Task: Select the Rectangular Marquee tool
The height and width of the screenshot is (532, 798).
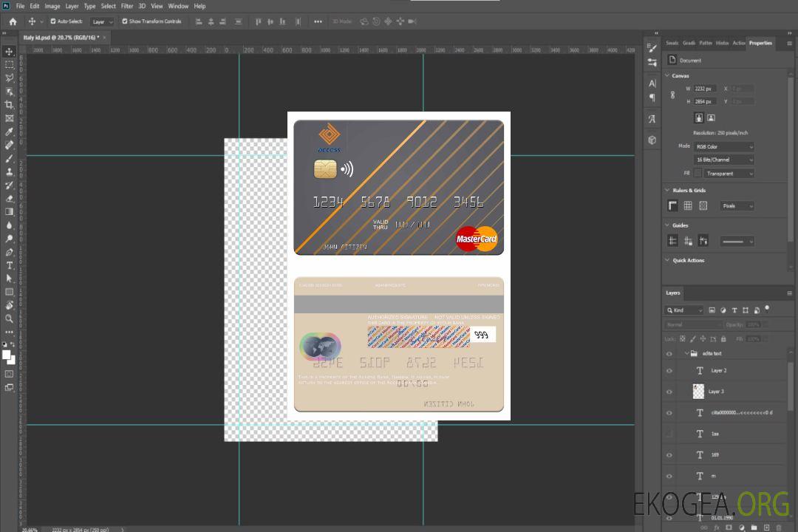Action: point(9,65)
